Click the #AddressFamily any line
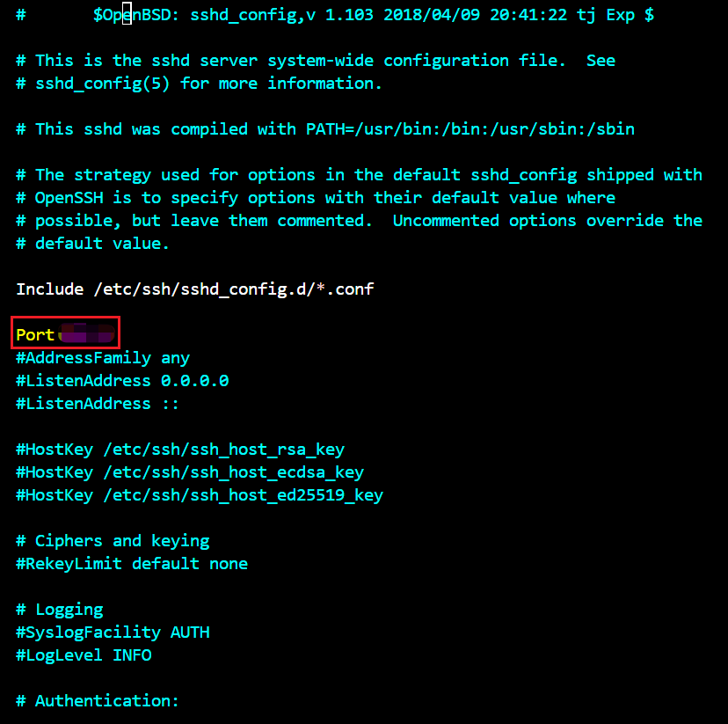 point(103,358)
